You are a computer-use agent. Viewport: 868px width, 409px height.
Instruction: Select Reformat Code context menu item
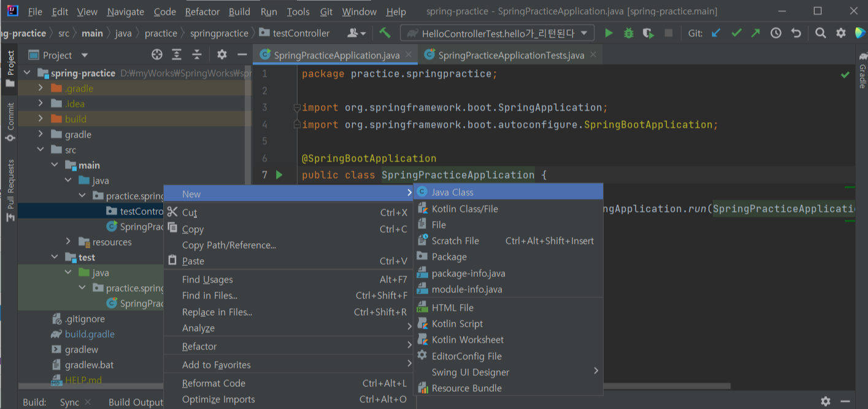288,383
